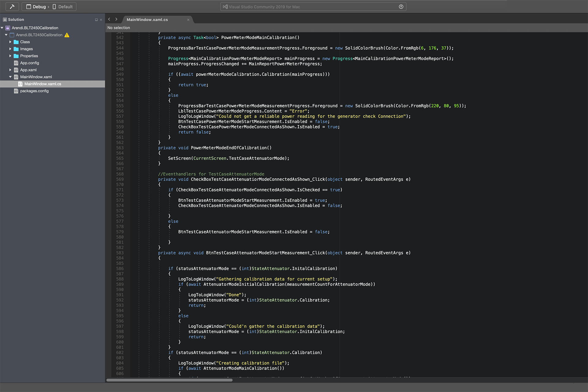
Task: Click the No selection breadcrumb
Action: pyautogui.click(x=119, y=28)
